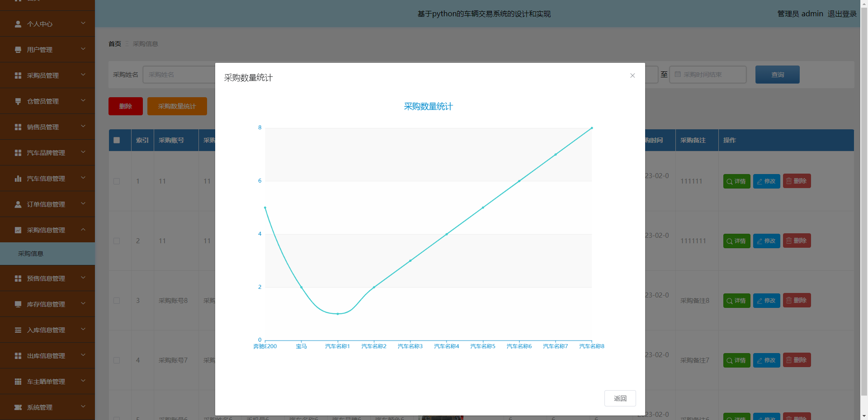Collapse the 采购信息管理 menu chevron
The height and width of the screenshot is (420, 868).
(83, 229)
